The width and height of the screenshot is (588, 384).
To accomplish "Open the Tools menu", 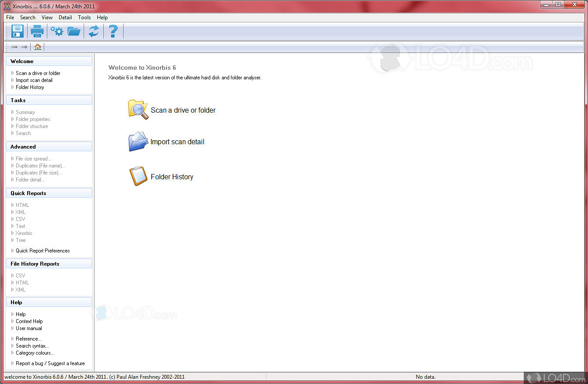I will (x=85, y=18).
